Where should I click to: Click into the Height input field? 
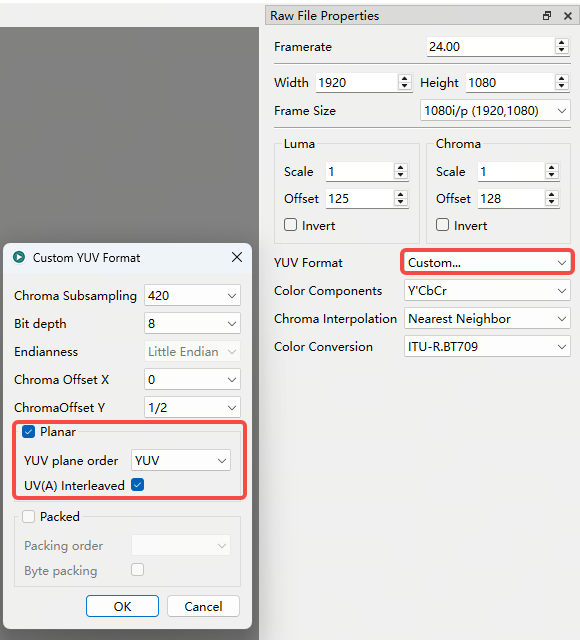pyautogui.click(x=510, y=82)
